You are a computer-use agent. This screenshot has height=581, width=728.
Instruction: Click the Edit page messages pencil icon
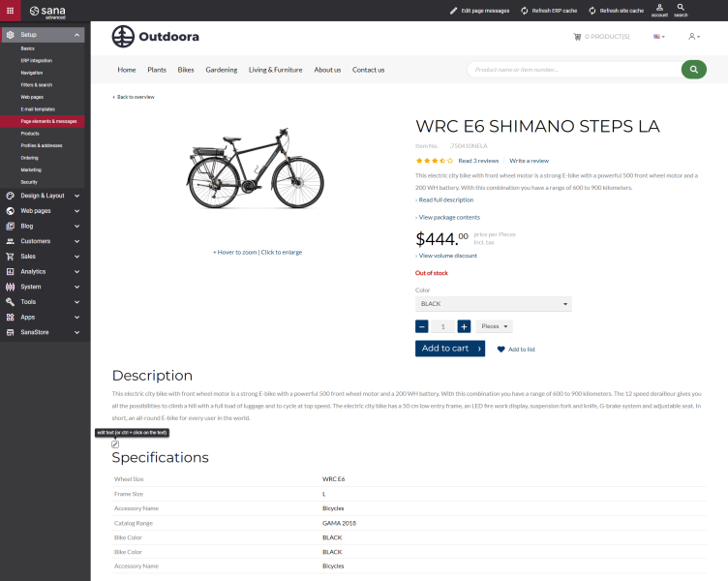pos(454,11)
